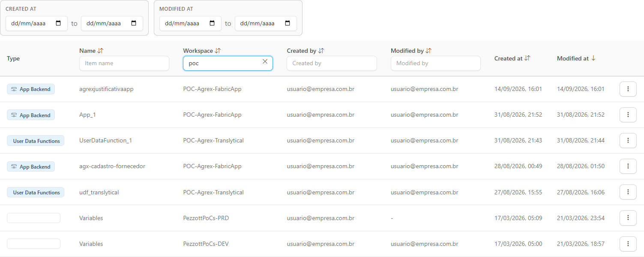Select item name agx-cadastro-fornecedor
Image resolution: width=644 pixels, height=257 pixels.
coord(112,166)
